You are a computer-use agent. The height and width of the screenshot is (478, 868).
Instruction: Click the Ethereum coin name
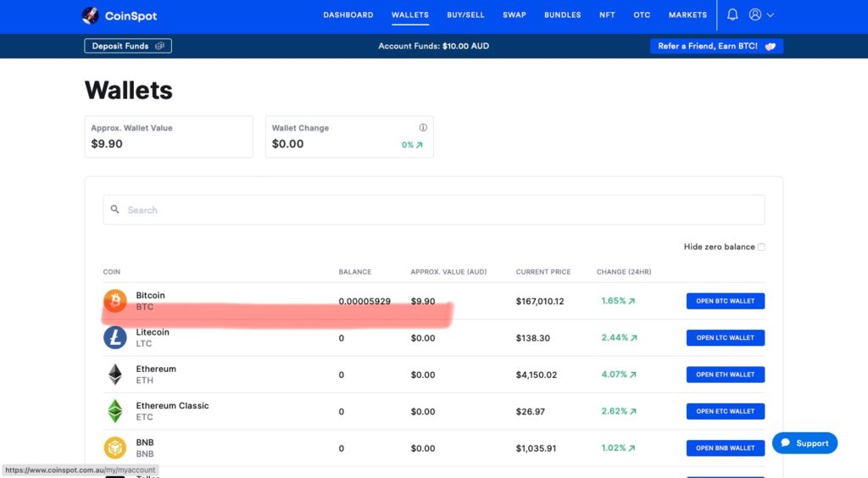[x=156, y=369]
